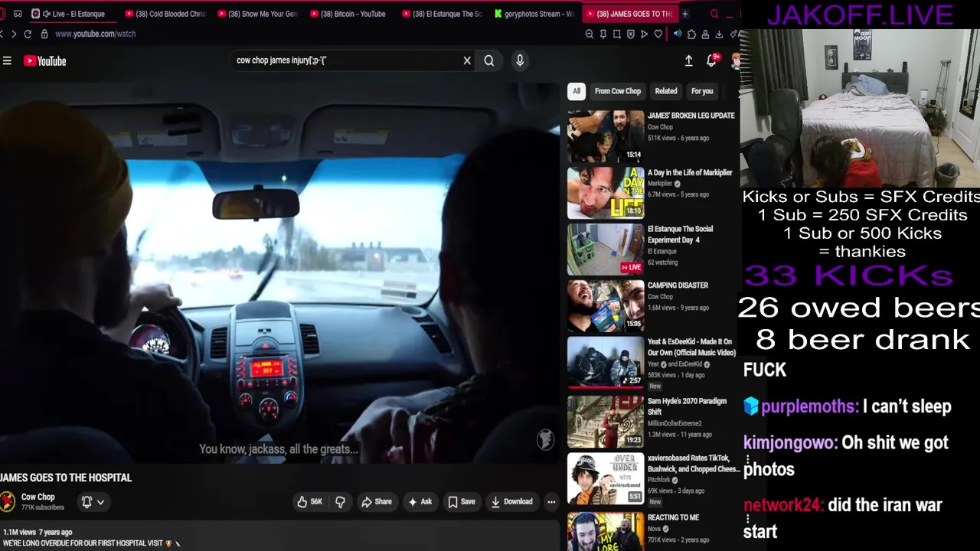Expand the video description box
The height and width of the screenshot is (551, 980).
pos(280,537)
